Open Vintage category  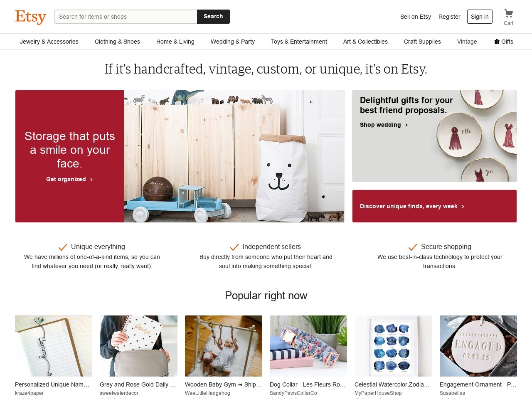[467, 42]
